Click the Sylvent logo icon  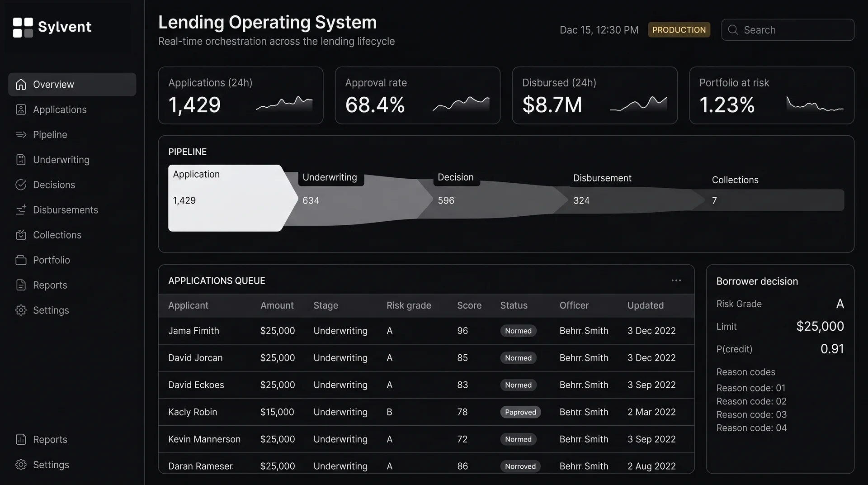pyautogui.click(x=23, y=27)
